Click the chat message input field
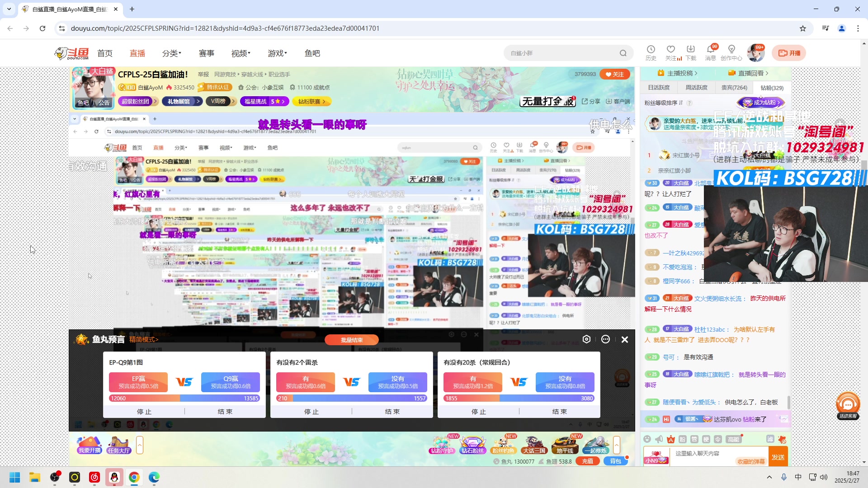 pos(719,456)
